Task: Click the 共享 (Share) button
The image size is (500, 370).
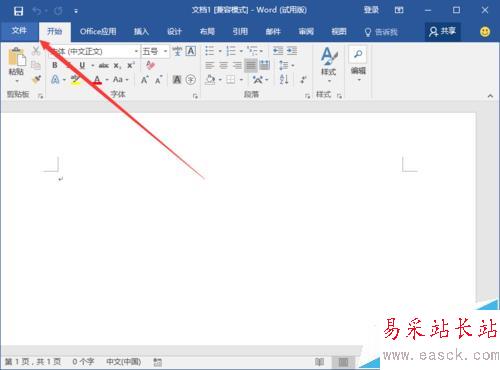Action: [x=442, y=32]
